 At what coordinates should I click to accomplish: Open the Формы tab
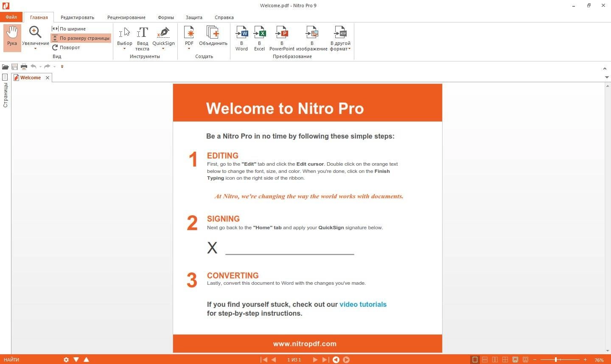coord(166,17)
